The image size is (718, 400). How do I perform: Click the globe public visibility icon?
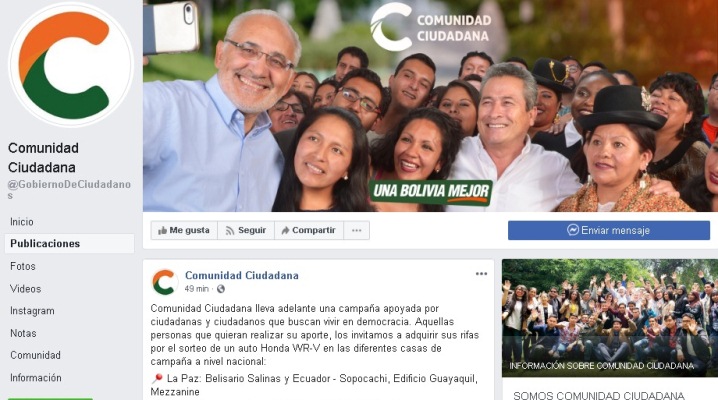[221, 289]
